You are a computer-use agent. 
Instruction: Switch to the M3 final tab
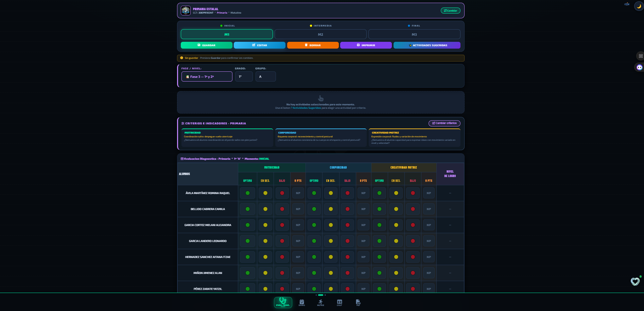pyautogui.click(x=414, y=34)
